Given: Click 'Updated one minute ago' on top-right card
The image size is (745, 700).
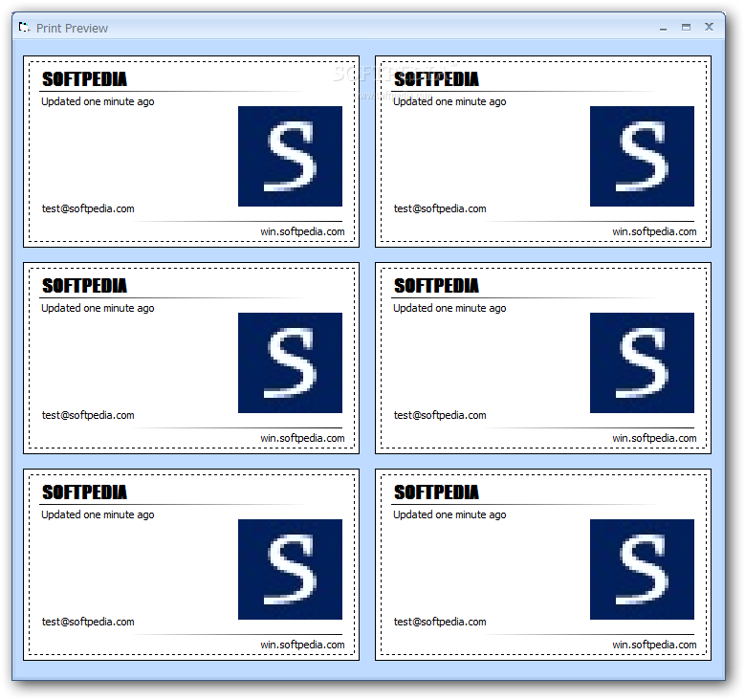Looking at the screenshot, I should tap(449, 101).
